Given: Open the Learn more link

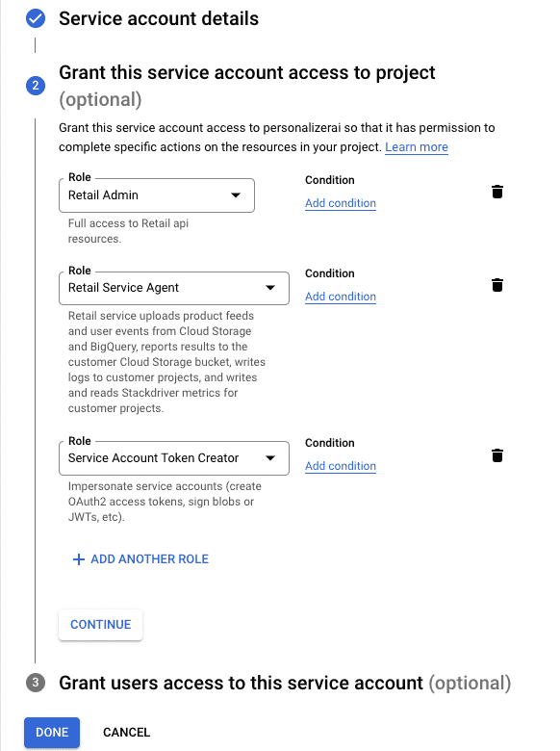Looking at the screenshot, I should [x=417, y=147].
